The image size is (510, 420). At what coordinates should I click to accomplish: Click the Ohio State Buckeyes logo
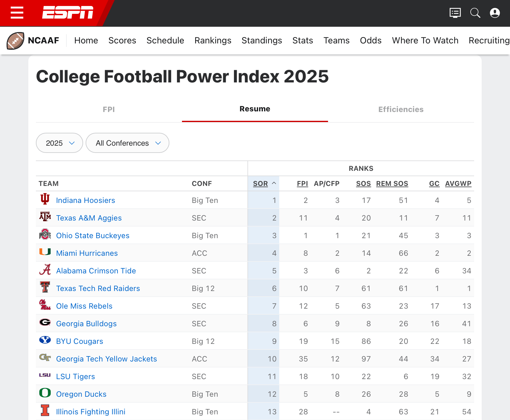[45, 235]
